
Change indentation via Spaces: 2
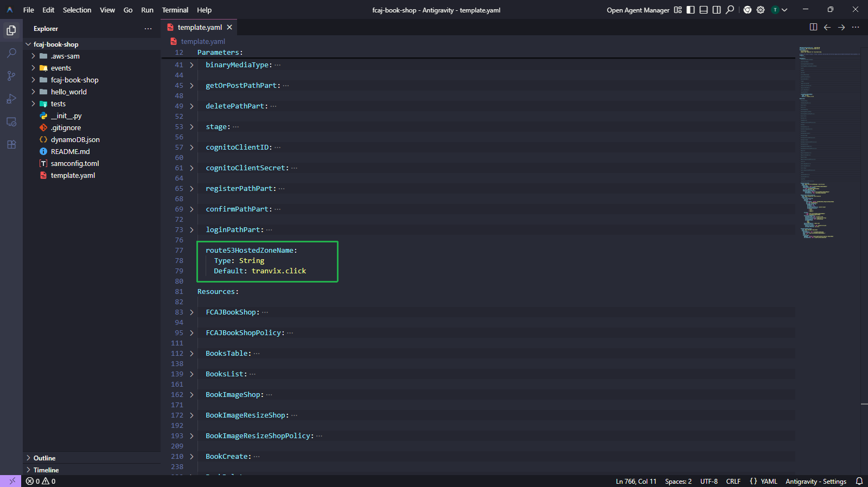click(678, 481)
